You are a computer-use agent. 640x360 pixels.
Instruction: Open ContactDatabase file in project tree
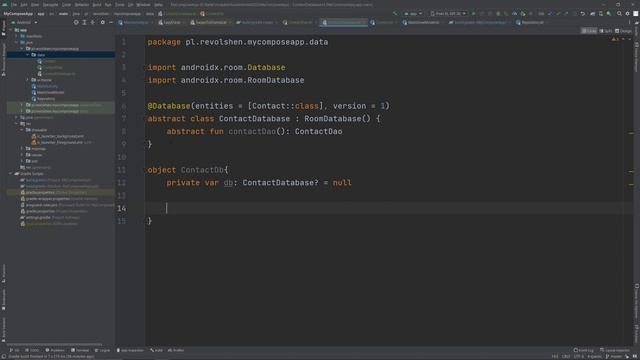pos(56,73)
